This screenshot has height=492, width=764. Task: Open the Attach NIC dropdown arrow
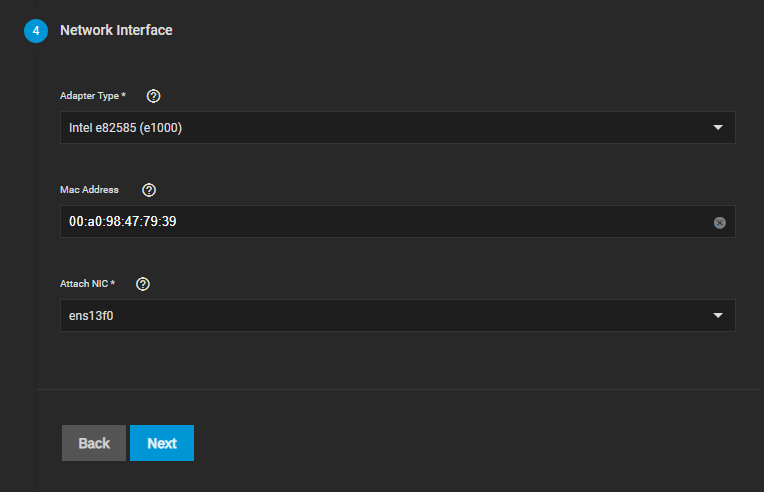pos(717,316)
